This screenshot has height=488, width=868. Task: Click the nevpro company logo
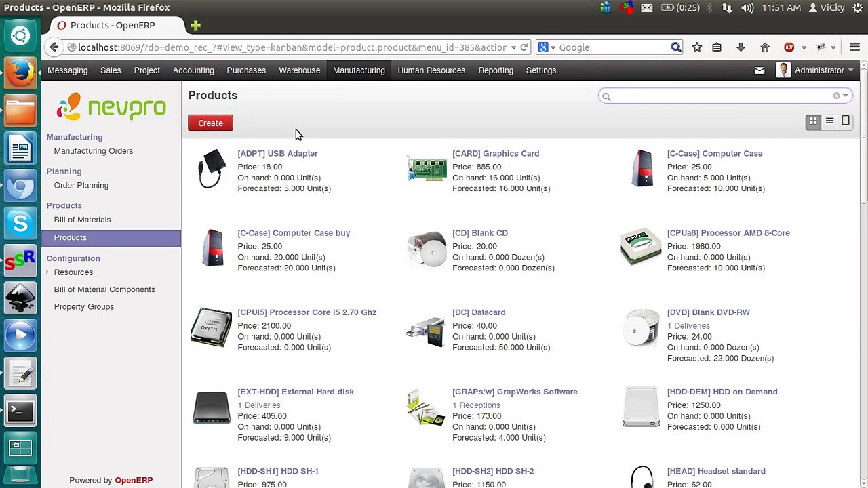[111, 106]
